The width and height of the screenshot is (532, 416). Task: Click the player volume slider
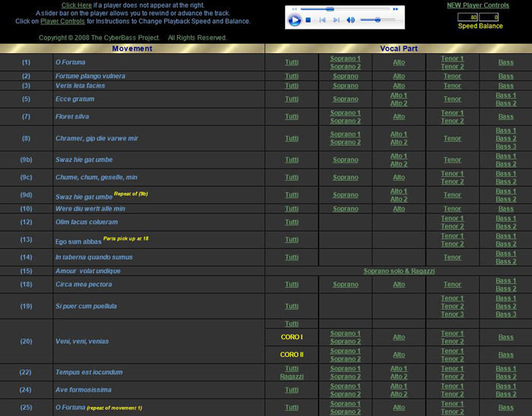click(377, 20)
